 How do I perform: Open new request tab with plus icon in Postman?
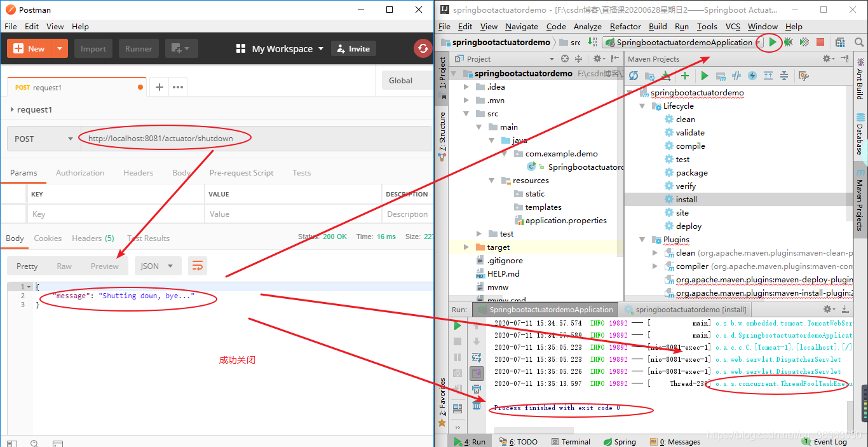tap(159, 87)
